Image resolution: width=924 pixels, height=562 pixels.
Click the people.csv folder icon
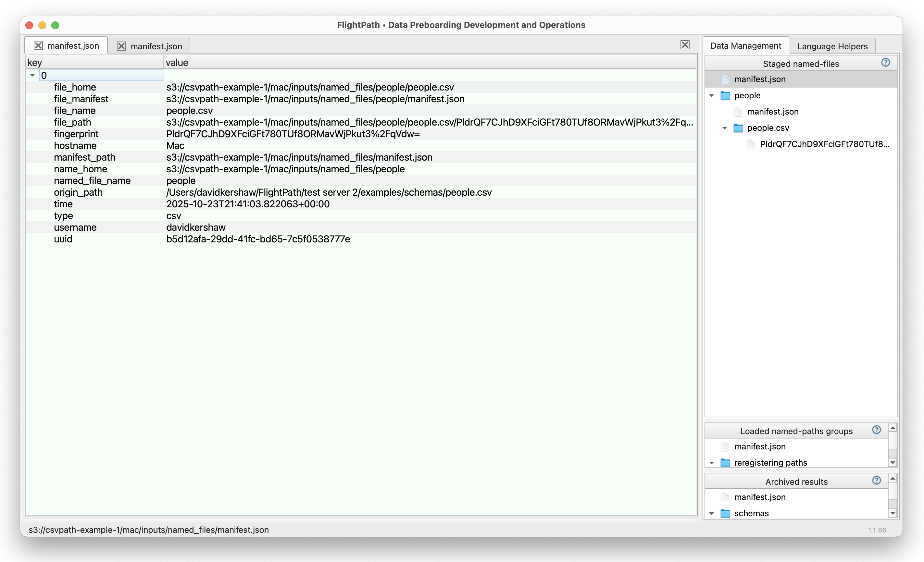pyautogui.click(x=738, y=128)
